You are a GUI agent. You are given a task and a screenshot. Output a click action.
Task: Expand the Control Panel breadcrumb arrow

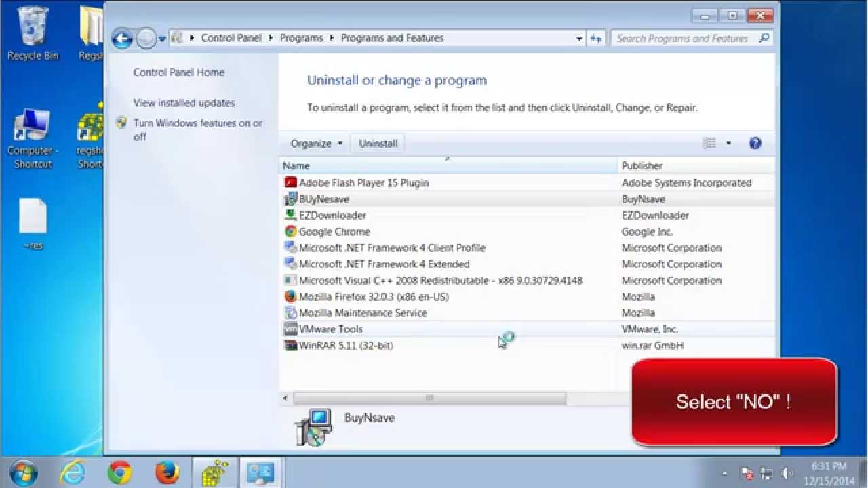coord(271,38)
